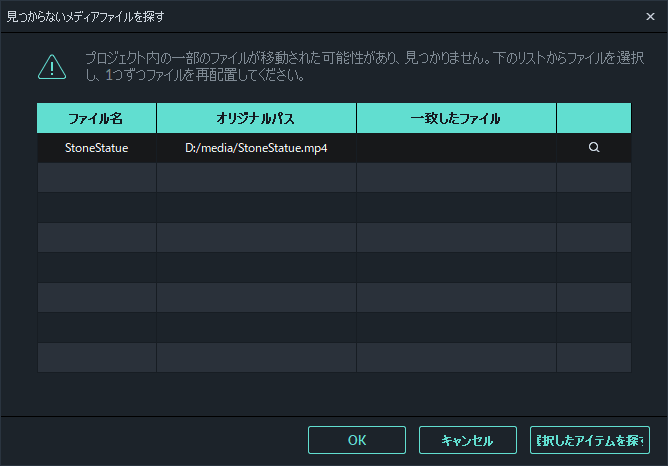
Task: Close the missing media files dialog
Action: (650, 17)
